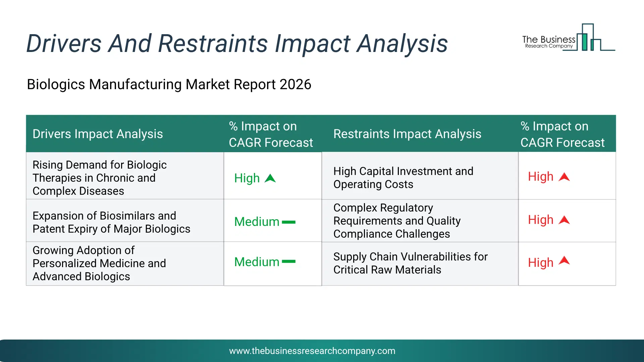Screen dimensions: 644x362
Task: Click green dash icon in Biosimilars Medium row
Action: pyautogui.click(x=288, y=222)
